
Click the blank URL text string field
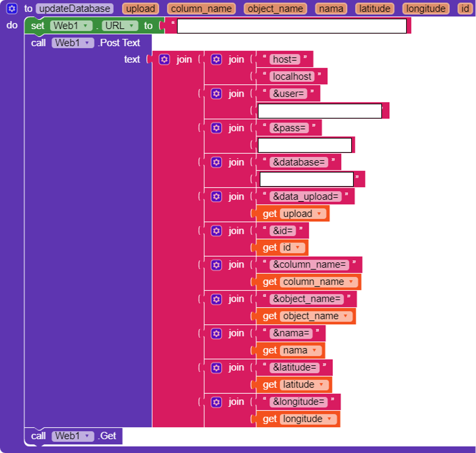(292, 26)
